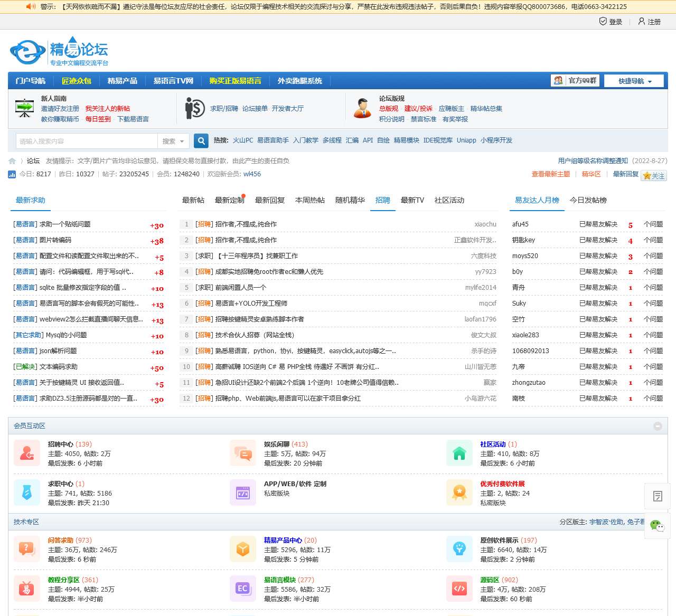
Task: Collapse the 会员互动区 section
Action: [x=658, y=426]
